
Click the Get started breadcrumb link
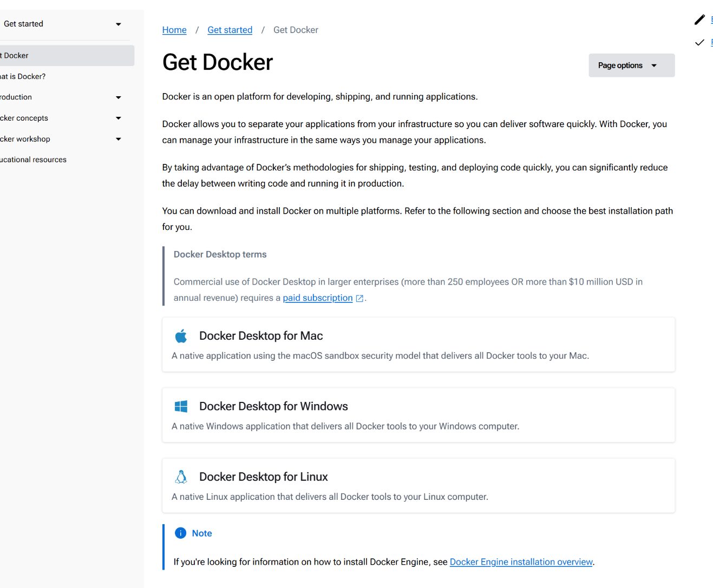[230, 30]
